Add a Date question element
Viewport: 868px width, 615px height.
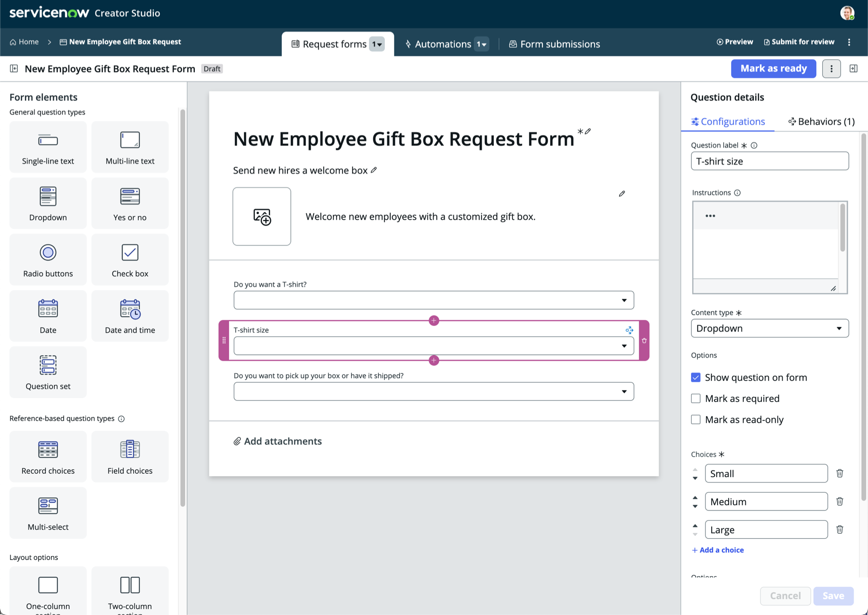click(x=48, y=316)
